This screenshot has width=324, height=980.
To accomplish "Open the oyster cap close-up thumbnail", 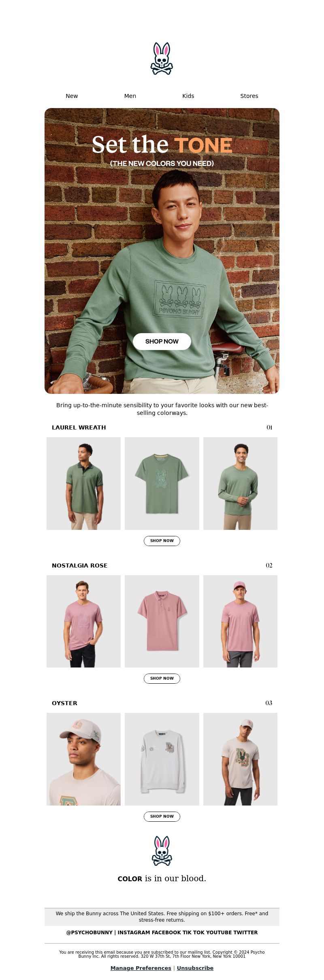I will tap(83, 759).
